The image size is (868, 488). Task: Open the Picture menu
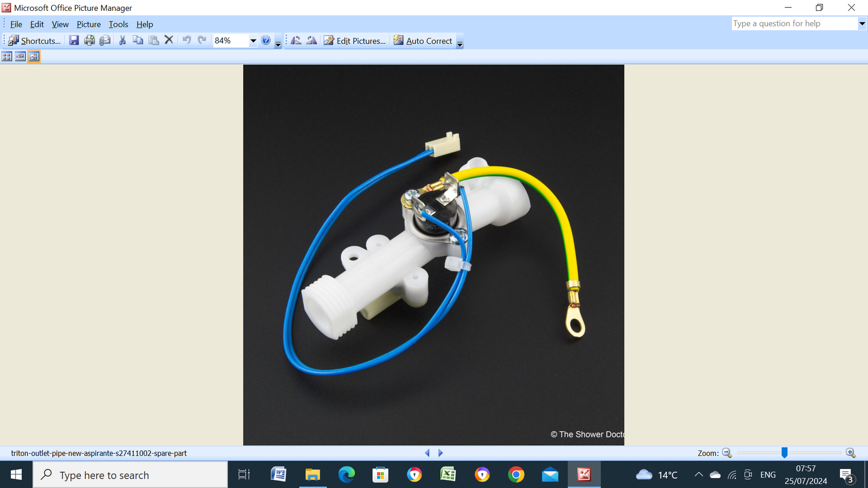pyautogui.click(x=88, y=24)
